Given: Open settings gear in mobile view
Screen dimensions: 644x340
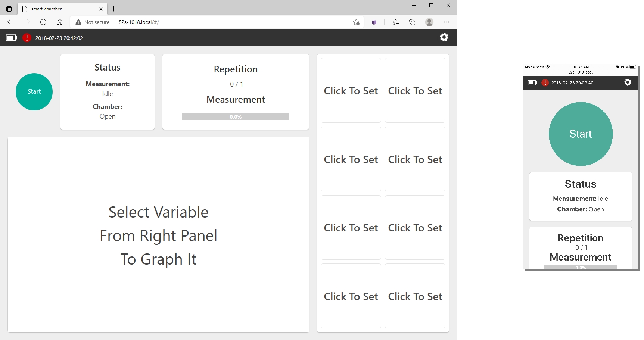Looking at the screenshot, I should click(x=628, y=82).
